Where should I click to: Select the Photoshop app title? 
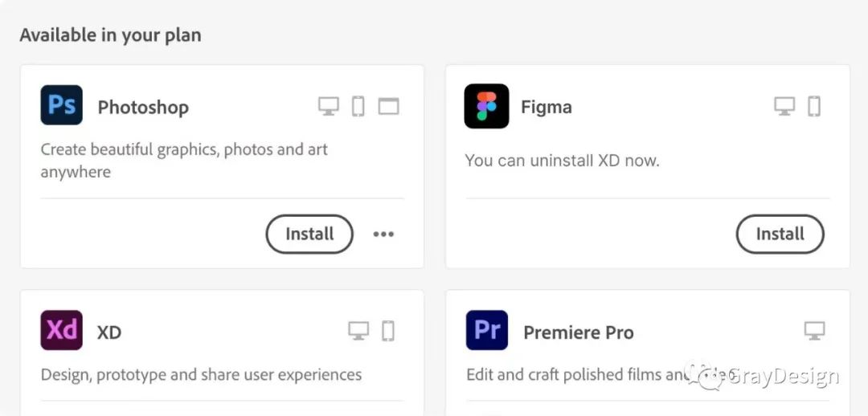[x=143, y=108]
